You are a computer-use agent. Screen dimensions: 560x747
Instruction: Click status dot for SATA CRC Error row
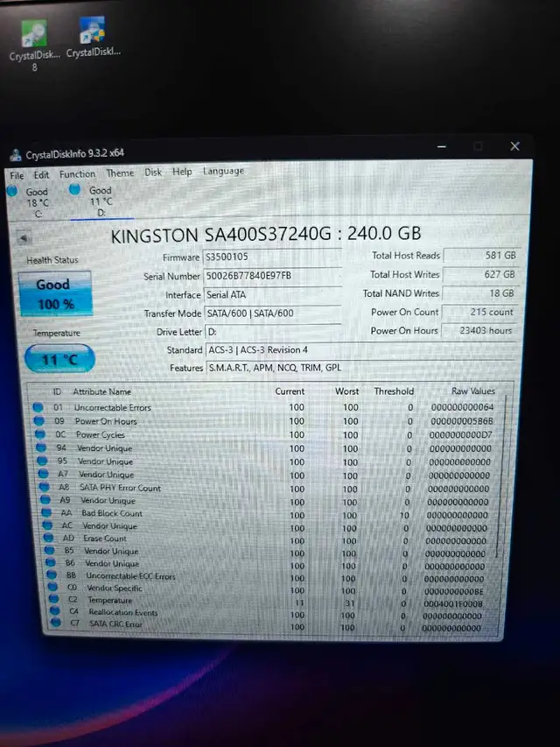[x=56, y=622]
